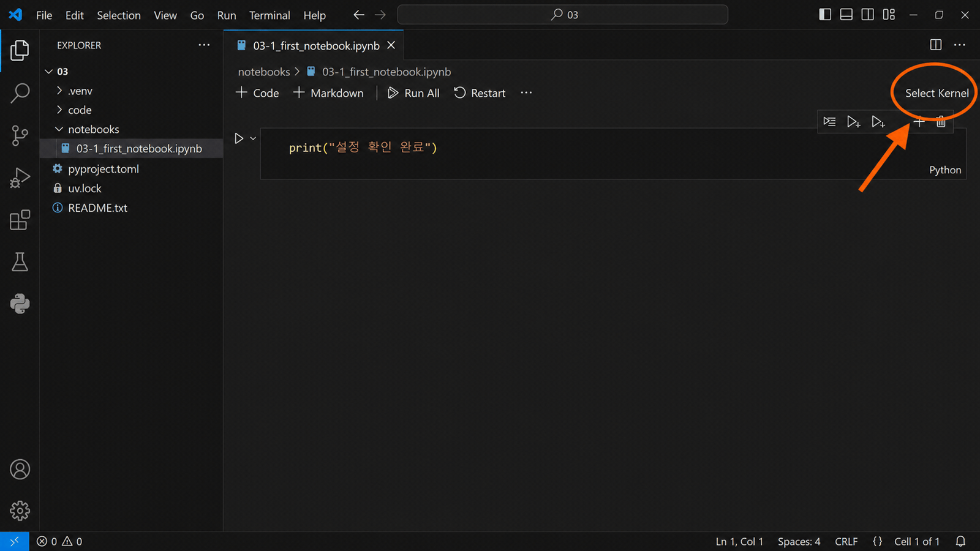Open notifications bell in status bar
Screen dimensions: 980x551
[x=960, y=541]
